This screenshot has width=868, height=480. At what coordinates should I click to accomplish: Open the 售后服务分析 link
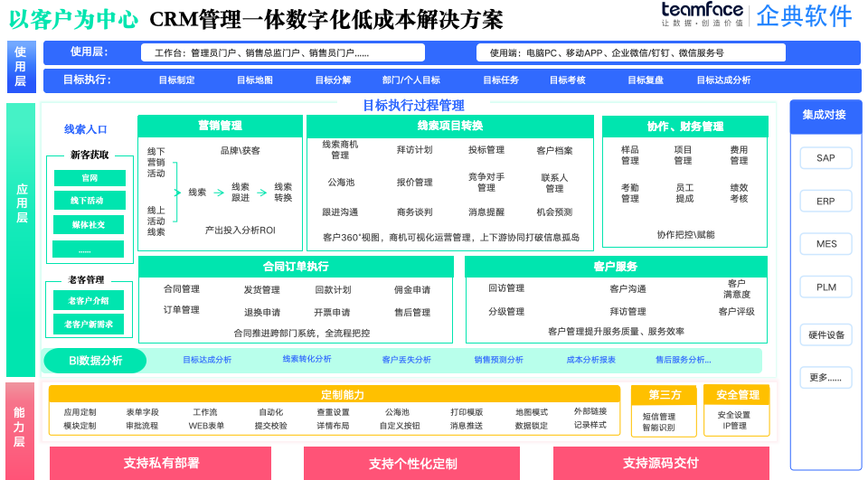pos(684,360)
